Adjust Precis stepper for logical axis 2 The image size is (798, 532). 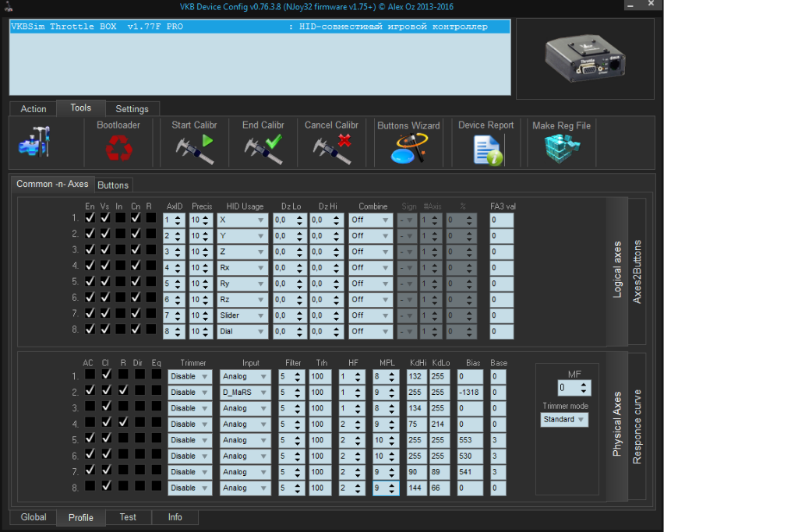click(x=206, y=236)
